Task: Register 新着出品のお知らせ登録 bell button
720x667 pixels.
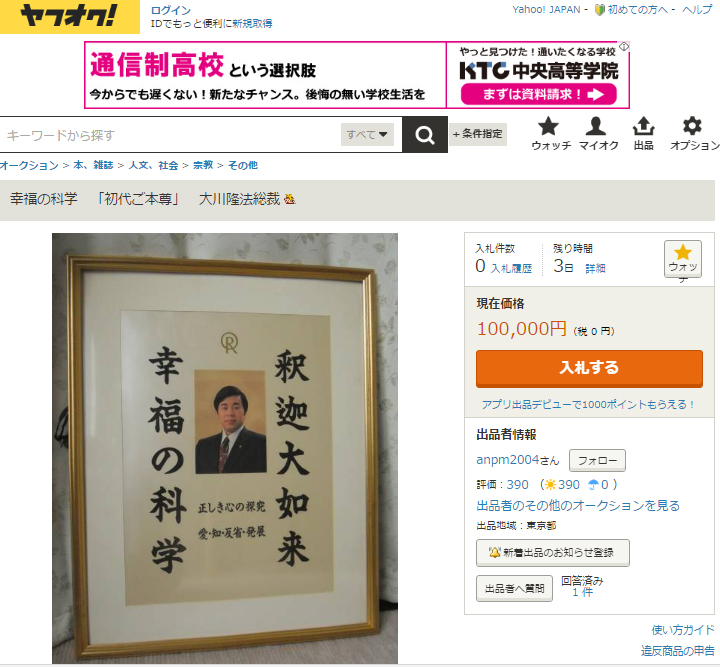Action: [552, 553]
